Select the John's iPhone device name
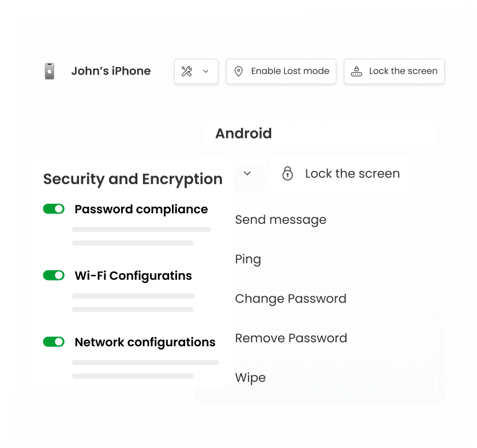Viewport: 477px width, 448px height. tap(111, 71)
